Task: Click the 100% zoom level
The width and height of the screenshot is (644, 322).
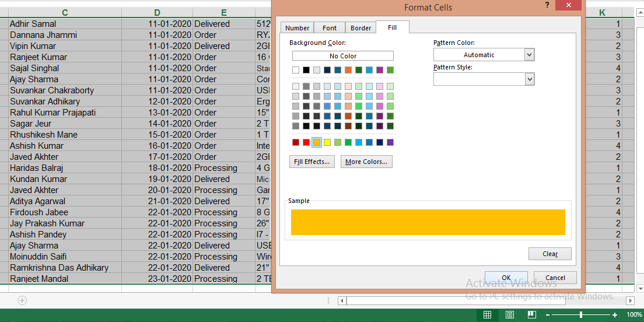Action: click(634, 315)
